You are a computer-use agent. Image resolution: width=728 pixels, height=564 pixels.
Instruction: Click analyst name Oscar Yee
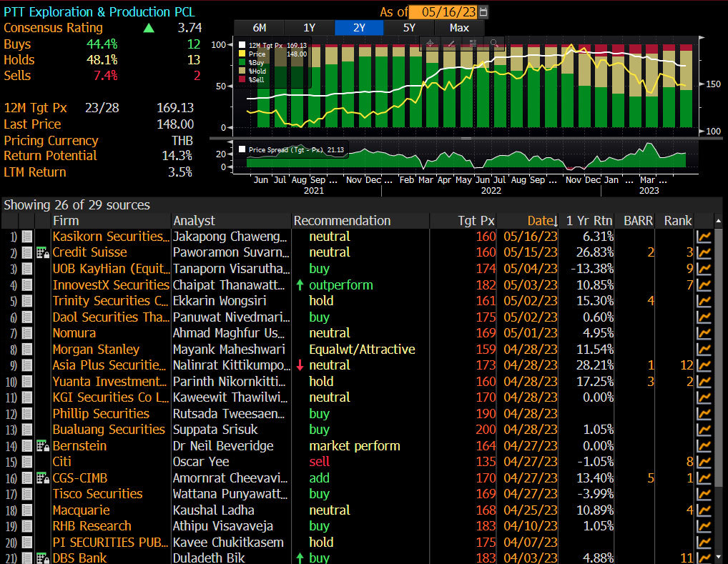pos(201,462)
